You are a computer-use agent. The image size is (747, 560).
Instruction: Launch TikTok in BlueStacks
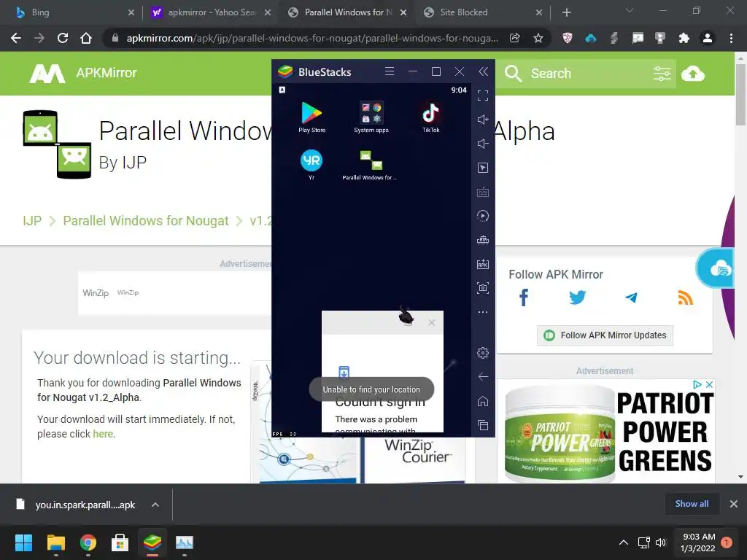(x=430, y=117)
